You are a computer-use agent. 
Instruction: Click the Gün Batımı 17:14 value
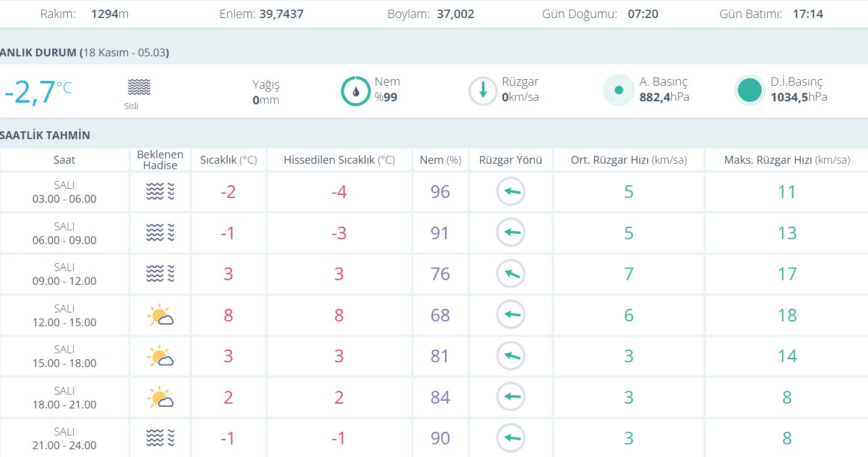807,14
